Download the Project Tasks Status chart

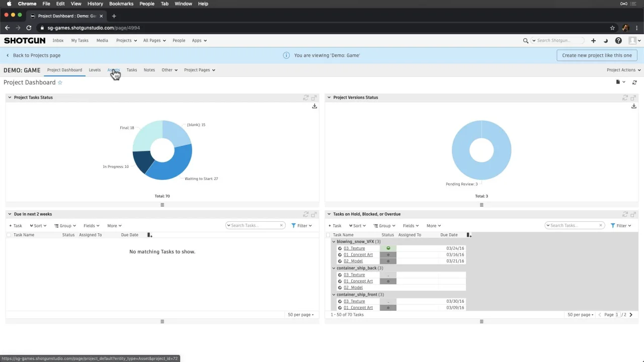[314, 106]
